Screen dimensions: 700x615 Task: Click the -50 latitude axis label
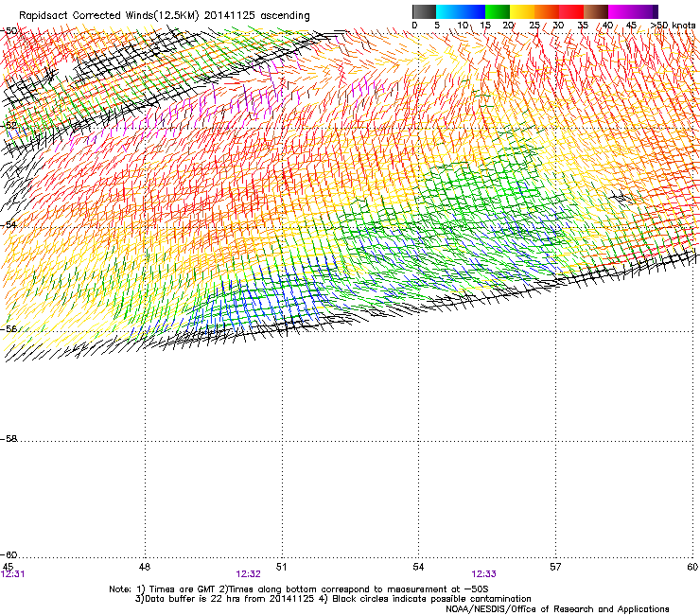[9, 31]
